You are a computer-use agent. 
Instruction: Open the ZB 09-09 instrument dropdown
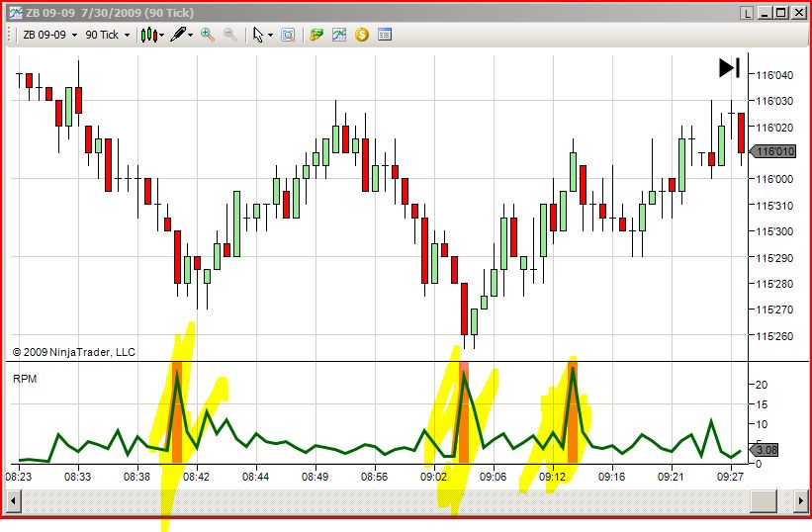tap(49, 35)
